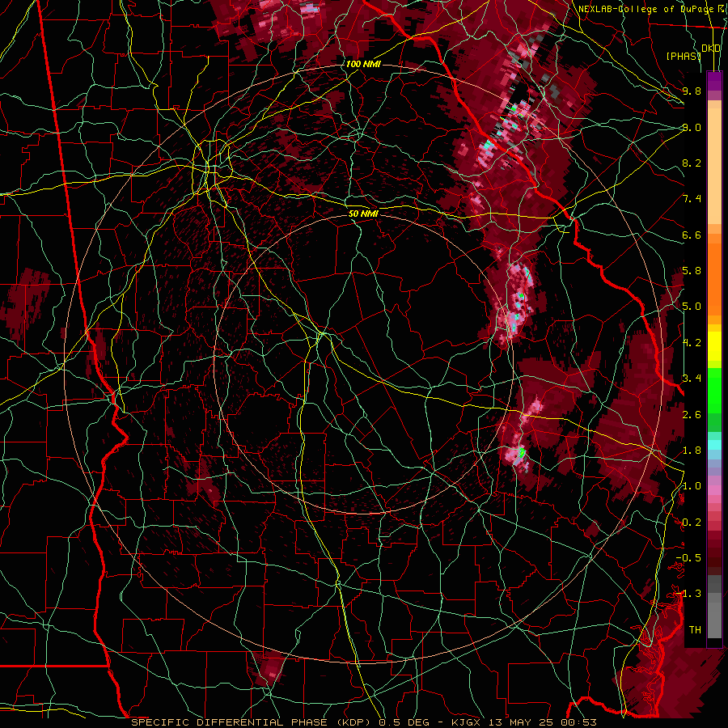Image resolution: width=728 pixels, height=728 pixels.
Task: Click the cyan segment of the color bar
Action: pos(714,444)
